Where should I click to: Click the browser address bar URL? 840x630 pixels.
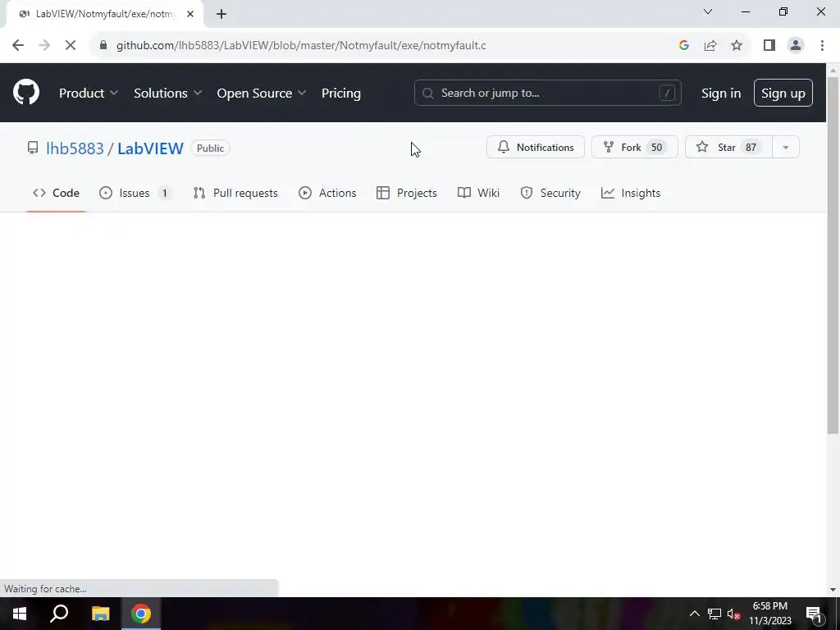coord(301,46)
